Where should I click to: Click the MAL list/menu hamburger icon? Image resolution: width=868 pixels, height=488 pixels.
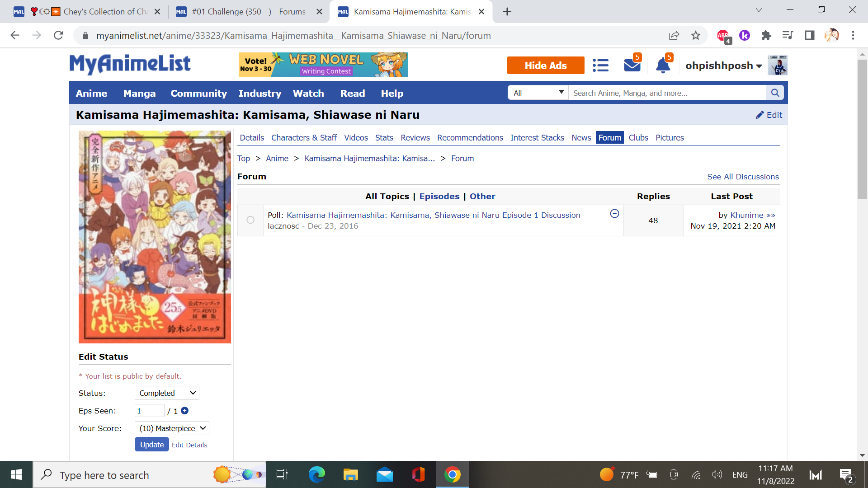[600, 65]
